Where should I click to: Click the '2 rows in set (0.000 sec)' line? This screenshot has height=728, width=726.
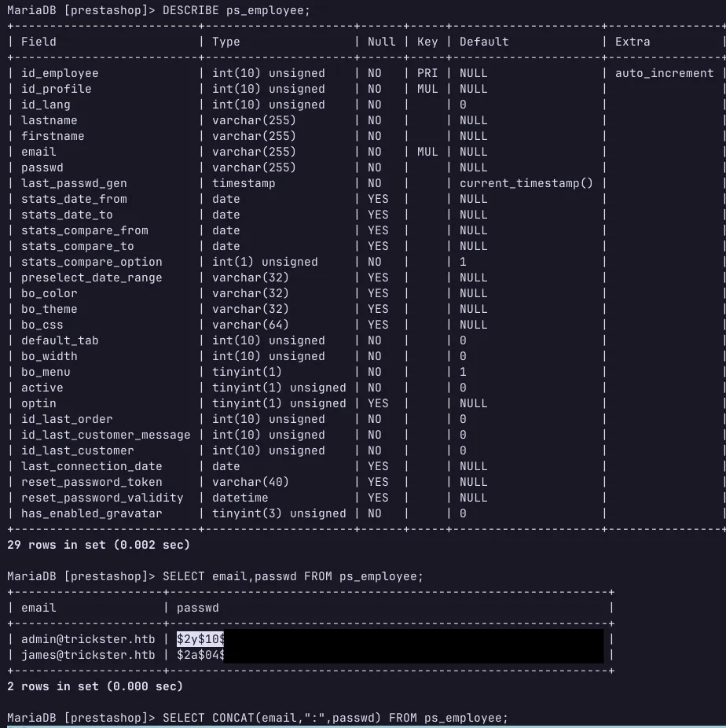(95, 686)
